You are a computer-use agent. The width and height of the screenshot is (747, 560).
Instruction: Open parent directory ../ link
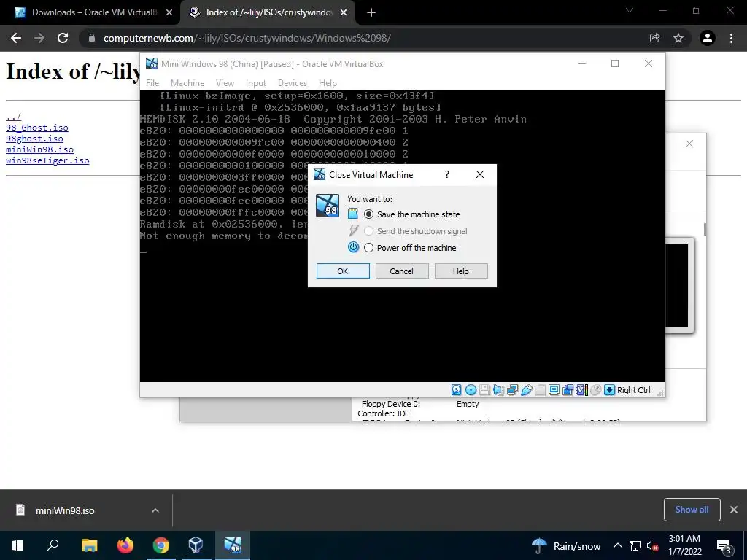(13, 117)
